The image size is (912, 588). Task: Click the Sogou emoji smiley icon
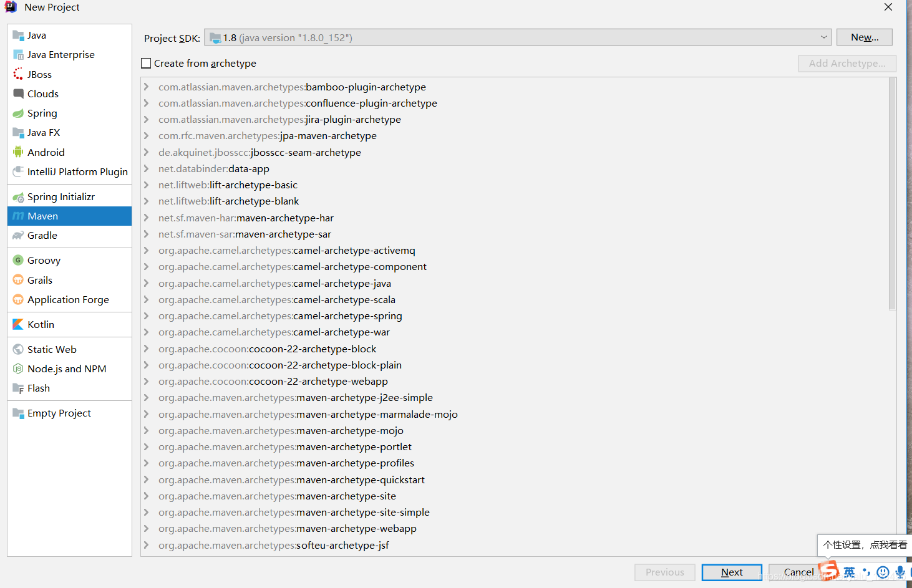pyautogui.click(x=883, y=572)
